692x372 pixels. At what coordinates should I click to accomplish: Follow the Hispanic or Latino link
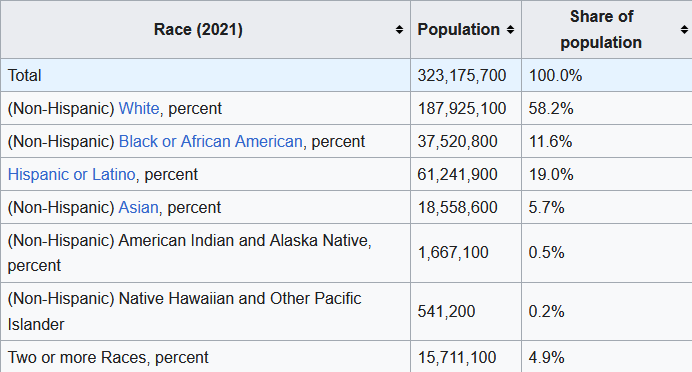(x=71, y=174)
